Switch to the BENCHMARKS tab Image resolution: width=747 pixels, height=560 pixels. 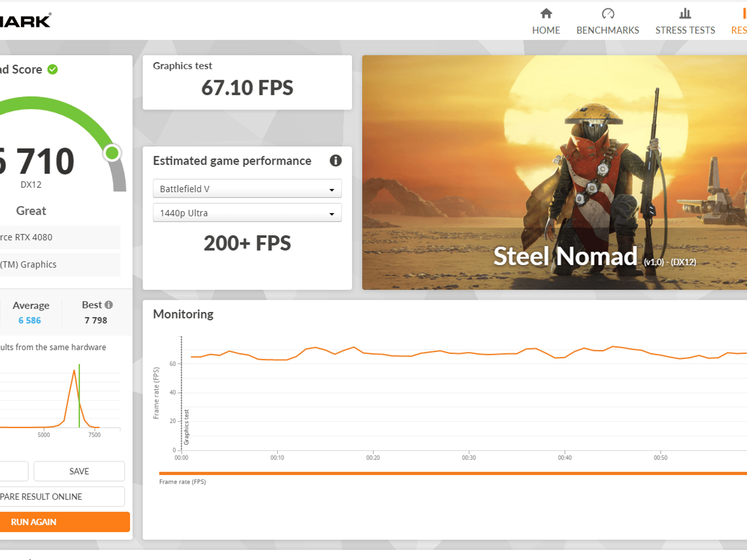coord(608,22)
